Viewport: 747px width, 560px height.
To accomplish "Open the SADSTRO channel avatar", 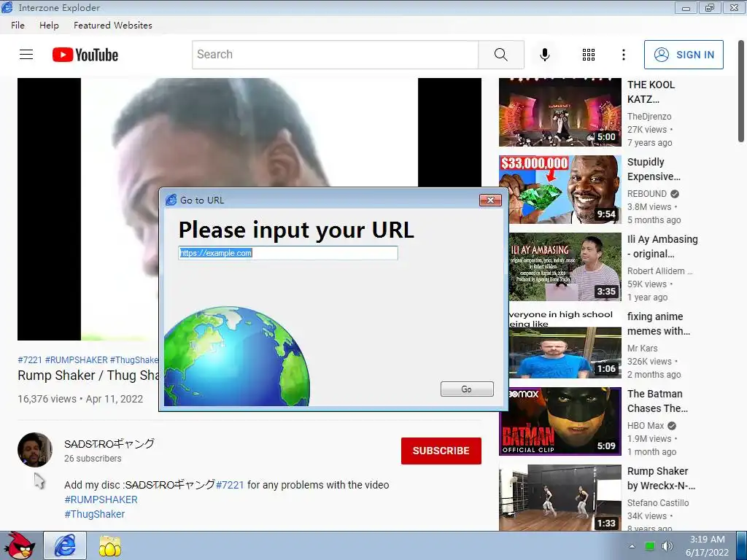I will (x=35, y=449).
